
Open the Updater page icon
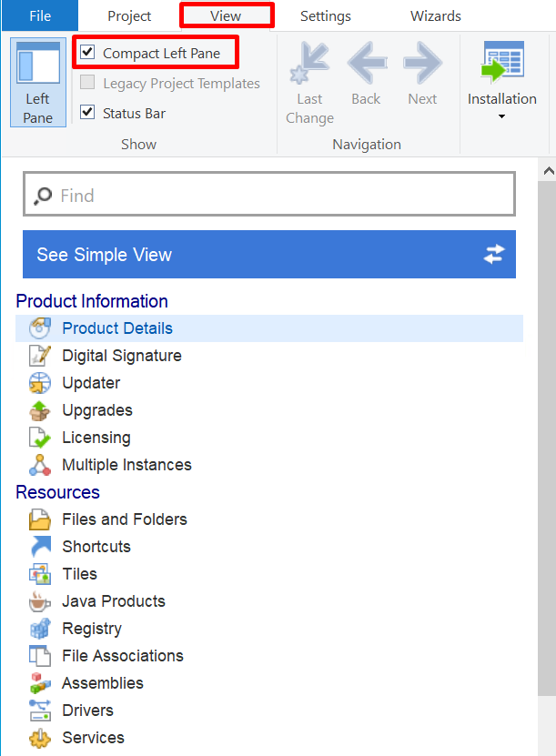pyautogui.click(x=39, y=383)
